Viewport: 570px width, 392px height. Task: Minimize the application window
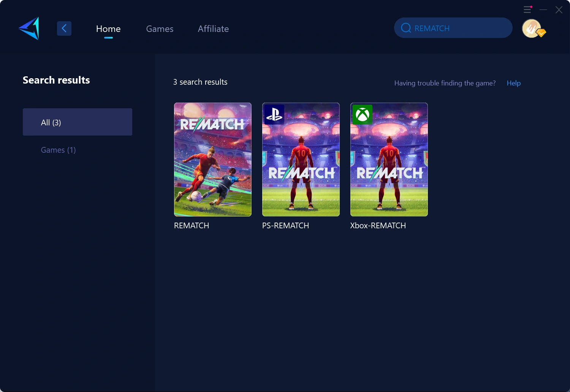pos(543,9)
